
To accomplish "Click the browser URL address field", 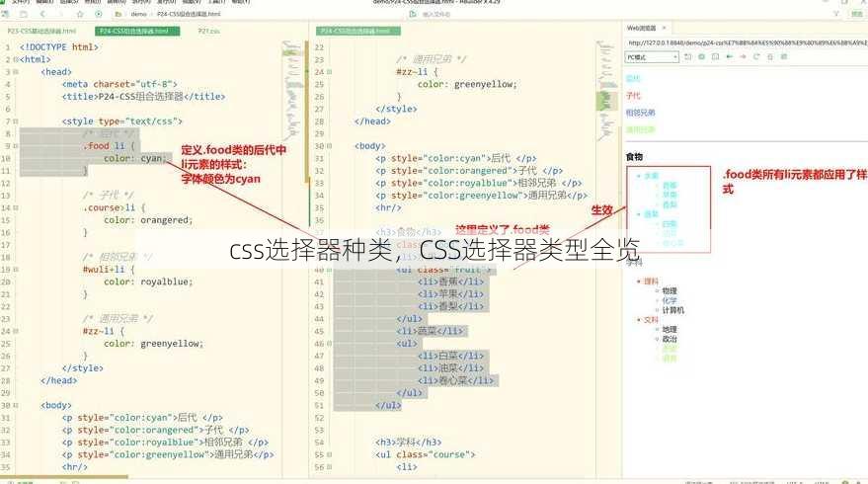I will [x=747, y=42].
